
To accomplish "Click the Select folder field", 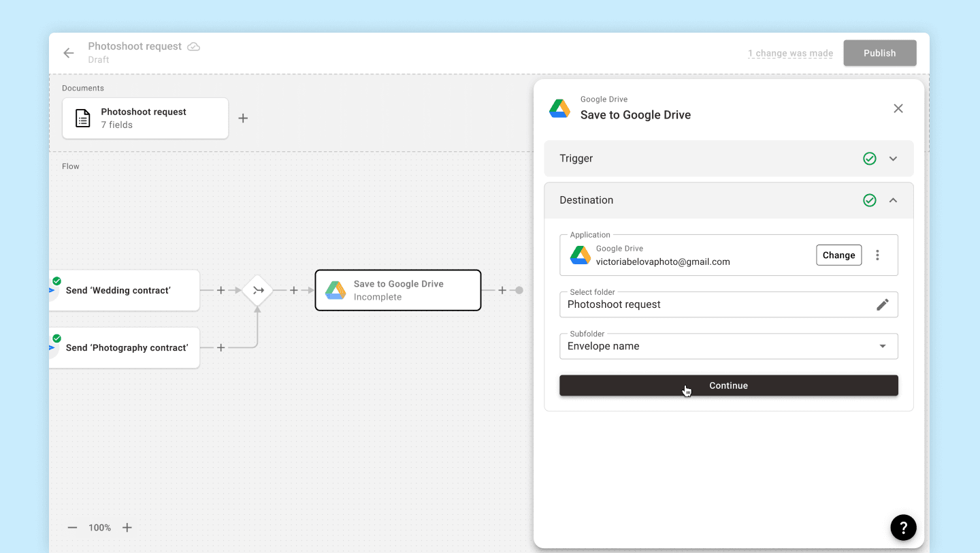I will (x=729, y=304).
